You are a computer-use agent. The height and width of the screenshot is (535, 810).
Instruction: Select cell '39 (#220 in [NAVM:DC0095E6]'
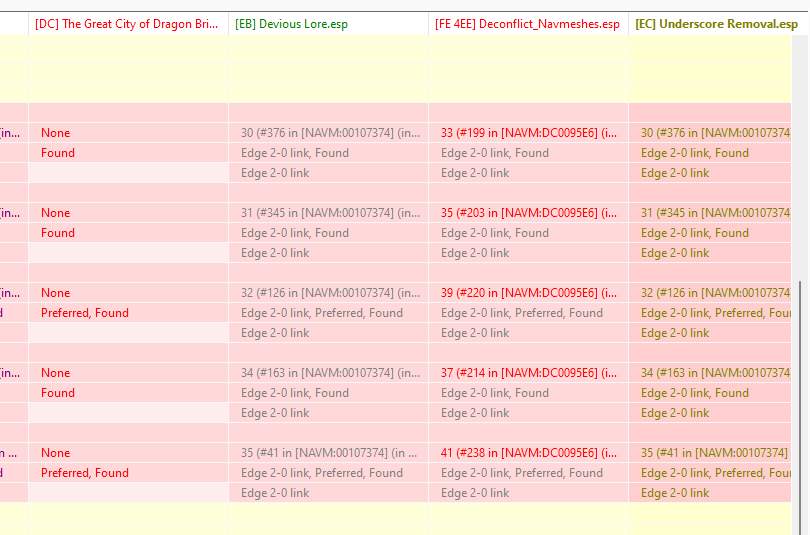coord(528,293)
